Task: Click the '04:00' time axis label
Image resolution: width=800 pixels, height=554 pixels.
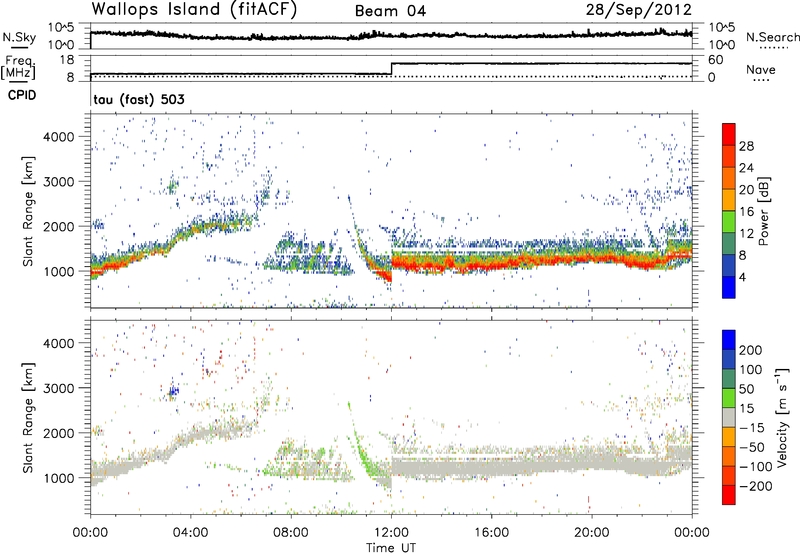Action: 191,533
